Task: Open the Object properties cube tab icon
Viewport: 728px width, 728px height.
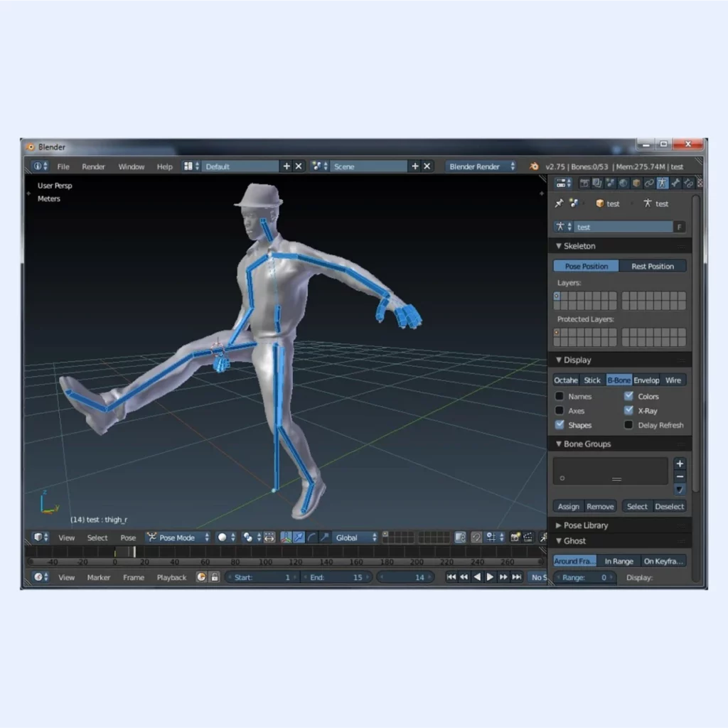Action: [636, 183]
